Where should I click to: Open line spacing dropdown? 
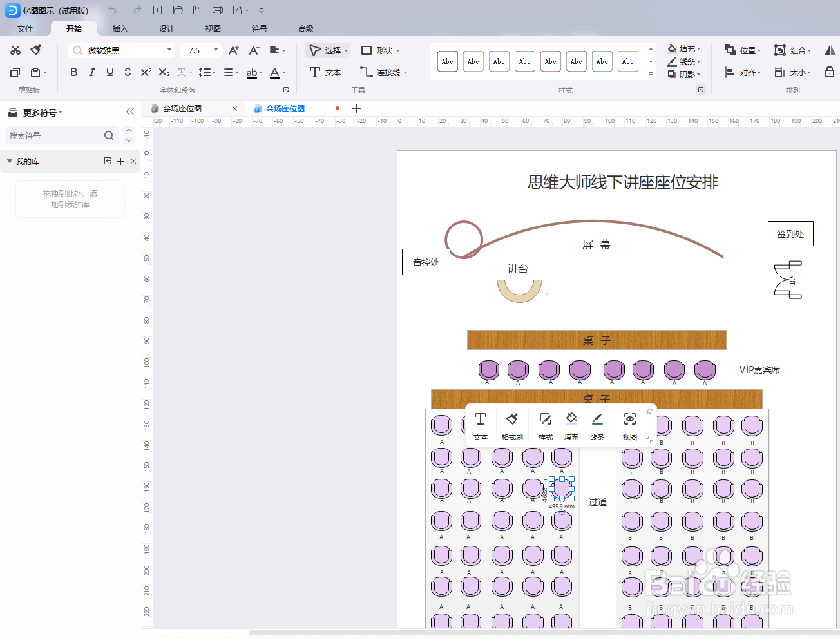207,72
